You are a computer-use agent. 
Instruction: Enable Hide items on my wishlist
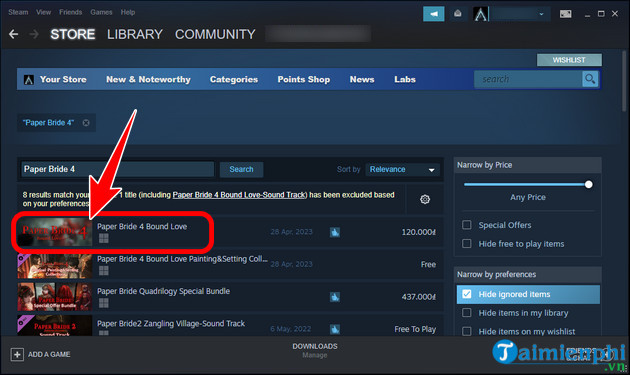pos(466,332)
